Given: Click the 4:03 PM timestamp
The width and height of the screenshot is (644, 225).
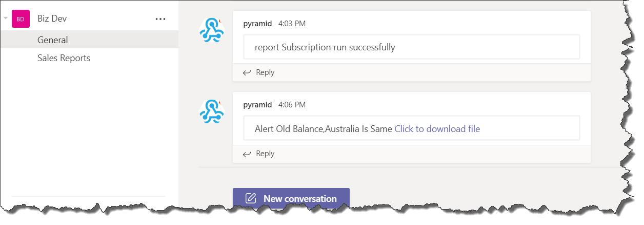Looking at the screenshot, I should click(292, 24).
